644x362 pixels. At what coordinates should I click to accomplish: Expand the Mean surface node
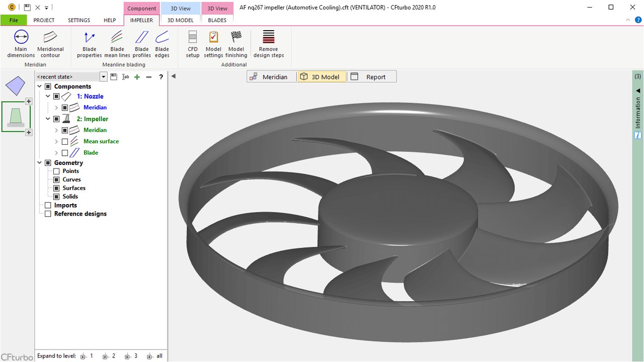click(x=56, y=142)
